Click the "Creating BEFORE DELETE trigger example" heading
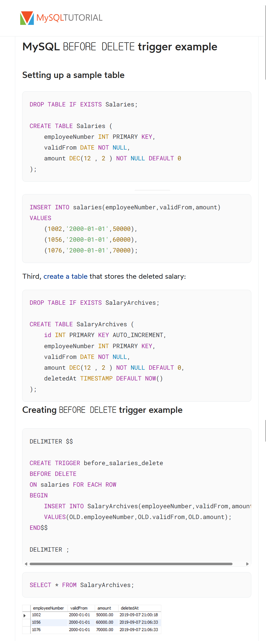266x644 pixels. coord(102,410)
